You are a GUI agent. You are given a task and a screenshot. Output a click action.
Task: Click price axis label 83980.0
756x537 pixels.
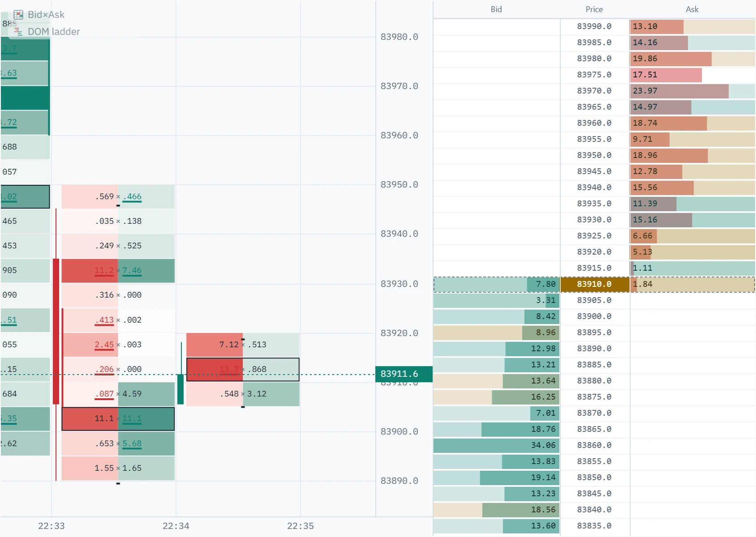pos(399,37)
